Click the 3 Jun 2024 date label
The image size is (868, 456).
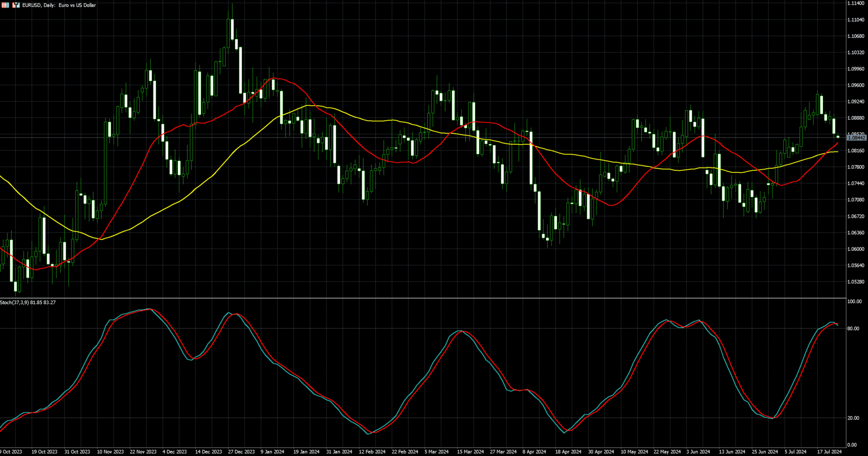click(x=698, y=452)
